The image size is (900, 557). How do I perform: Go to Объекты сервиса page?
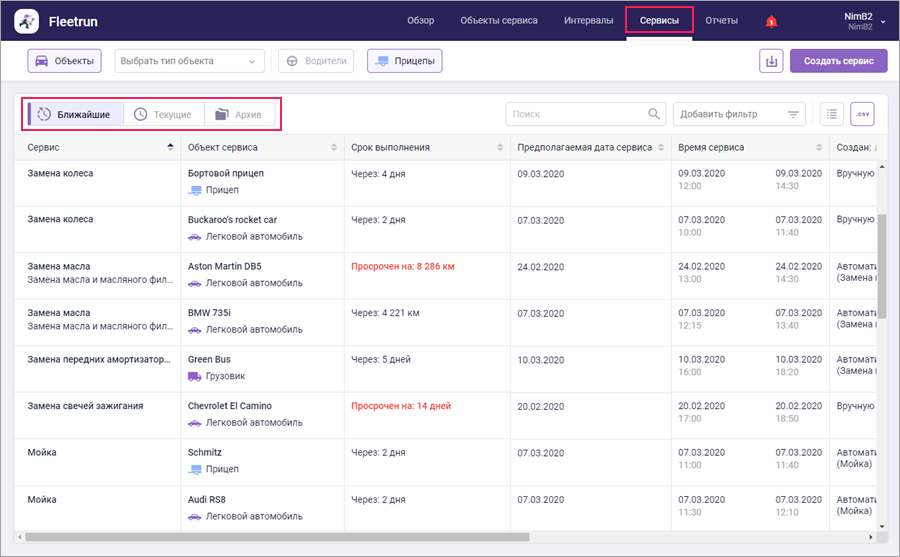pos(499,21)
